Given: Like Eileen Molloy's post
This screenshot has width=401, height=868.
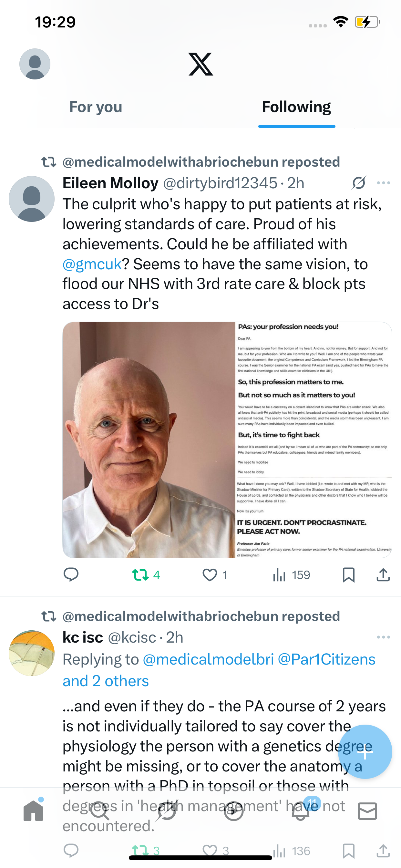Looking at the screenshot, I should pyautogui.click(x=210, y=574).
